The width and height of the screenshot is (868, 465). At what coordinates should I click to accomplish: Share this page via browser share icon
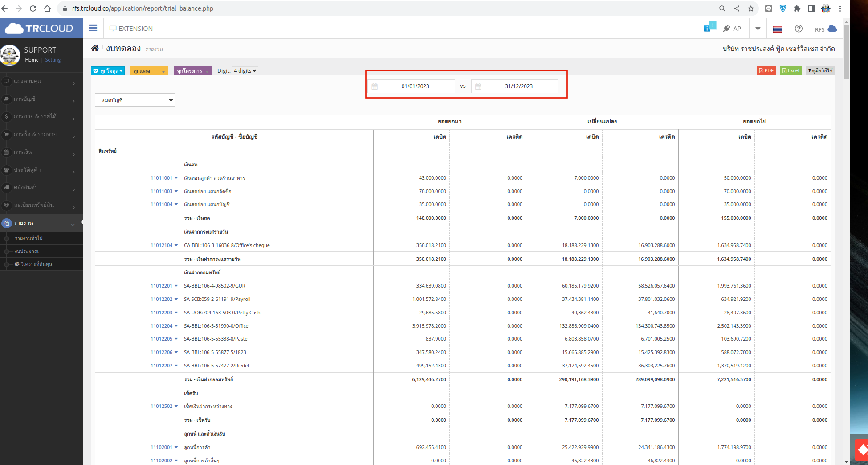click(x=737, y=8)
